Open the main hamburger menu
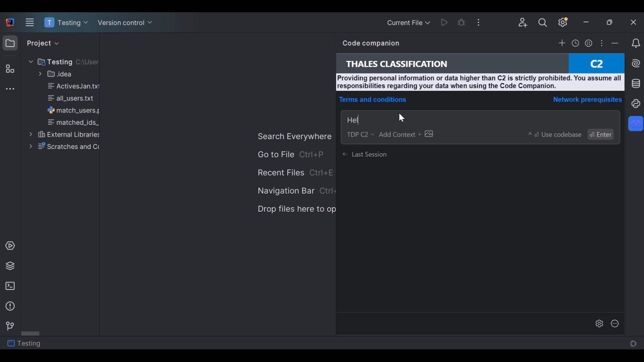The image size is (644, 362). tap(30, 22)
